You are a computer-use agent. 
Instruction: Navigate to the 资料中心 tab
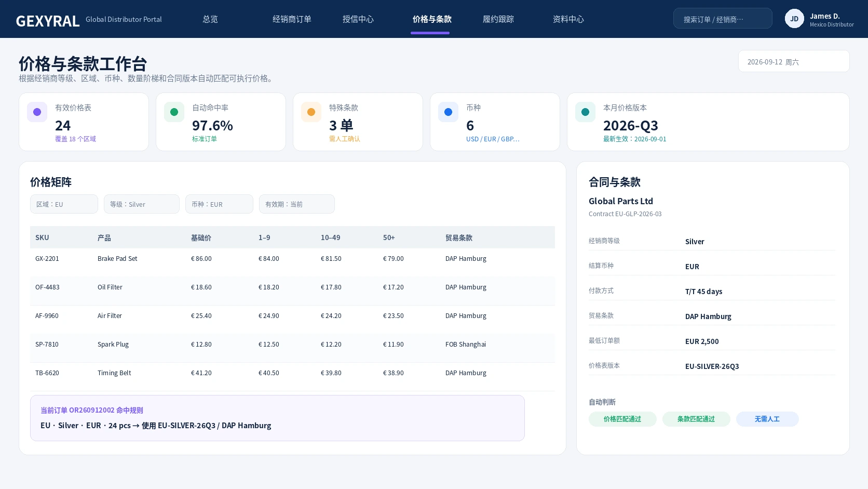tap(568, 19)
